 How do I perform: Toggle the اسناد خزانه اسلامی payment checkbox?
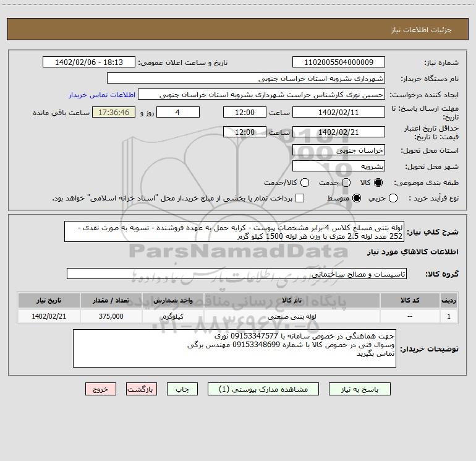pos(300,198)
